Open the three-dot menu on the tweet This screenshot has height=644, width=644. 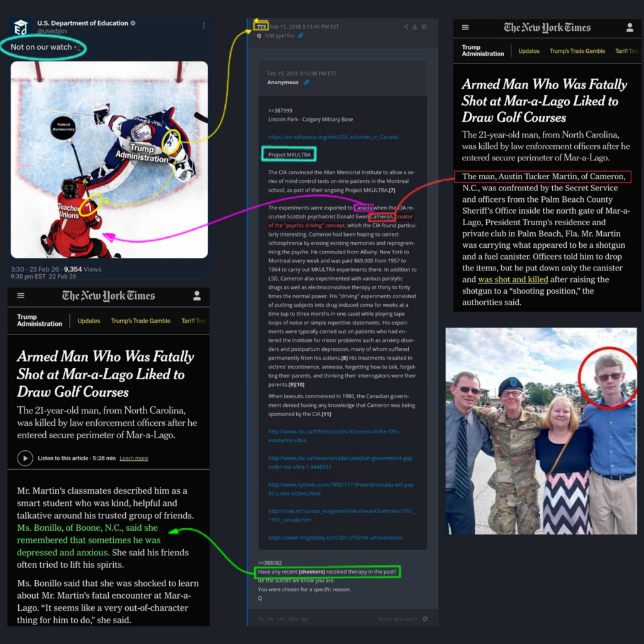[203, 26]
